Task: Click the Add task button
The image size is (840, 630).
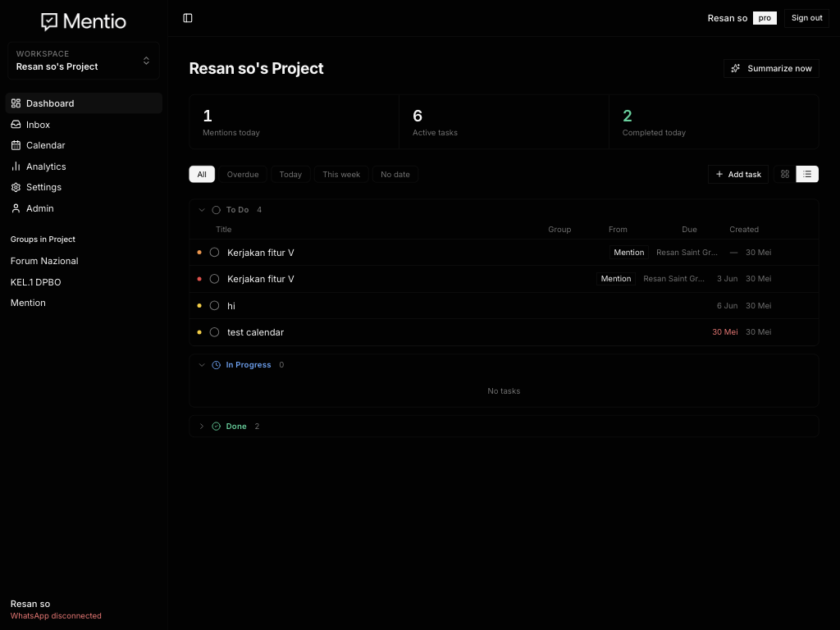Action: (738, 174)
